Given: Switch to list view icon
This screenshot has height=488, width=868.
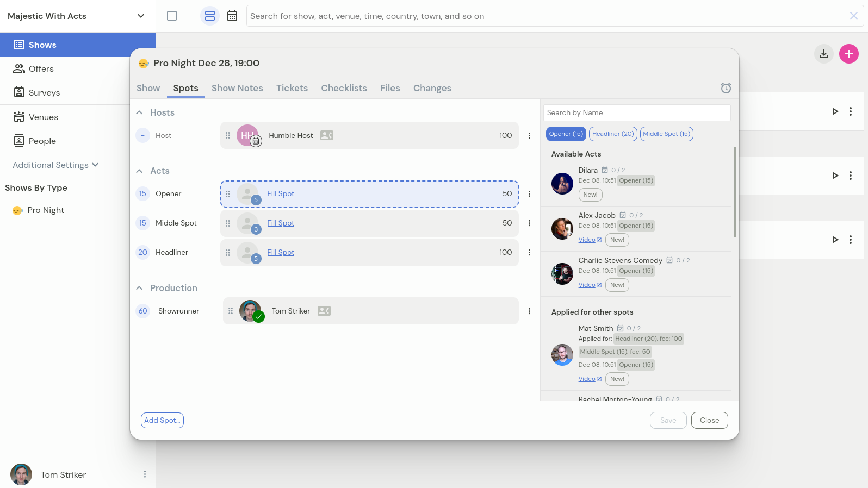Looking at the screenshot, I should click(210, 16).
